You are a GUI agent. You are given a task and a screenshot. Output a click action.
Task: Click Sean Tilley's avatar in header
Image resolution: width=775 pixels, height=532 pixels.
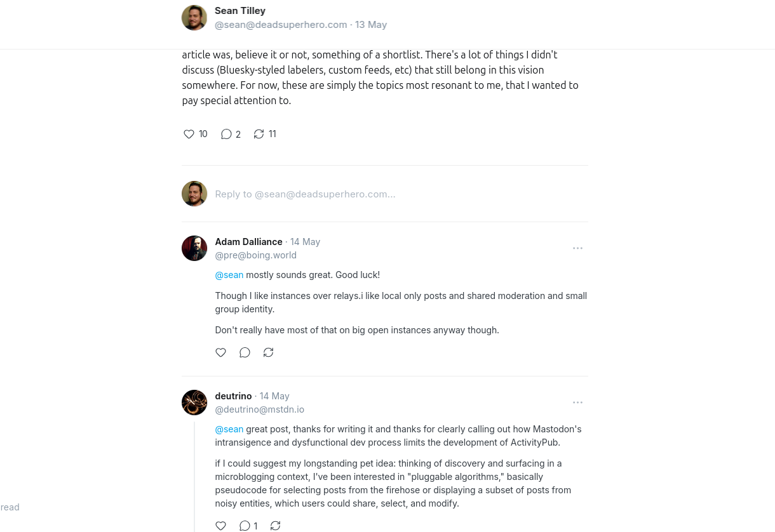click(194, 18)
